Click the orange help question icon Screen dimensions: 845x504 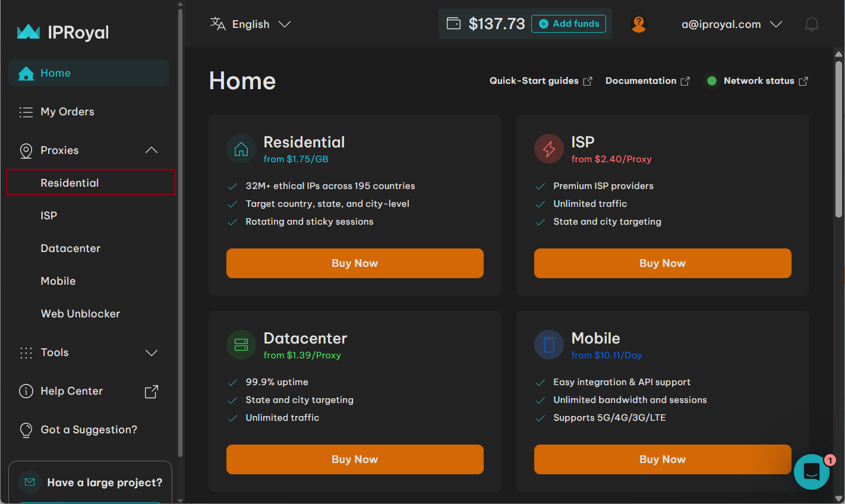coord(639,24)
